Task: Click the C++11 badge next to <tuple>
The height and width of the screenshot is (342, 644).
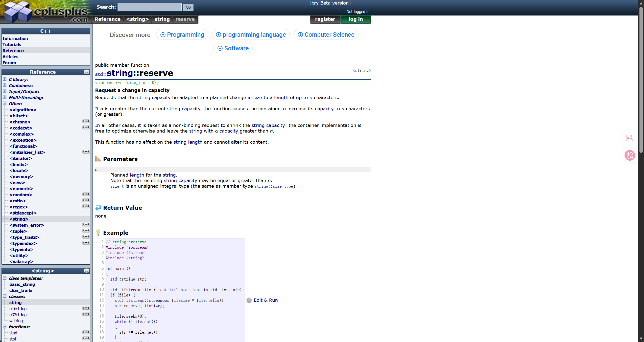Action: pyautogui.click(x=86, y=231)
